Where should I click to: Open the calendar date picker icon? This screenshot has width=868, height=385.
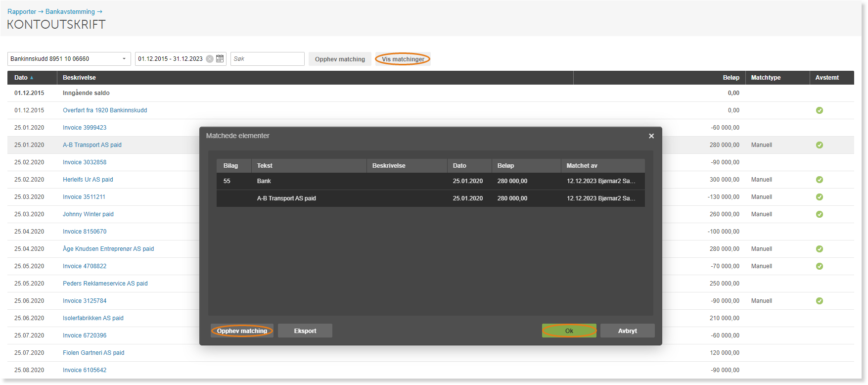point(220,59)
